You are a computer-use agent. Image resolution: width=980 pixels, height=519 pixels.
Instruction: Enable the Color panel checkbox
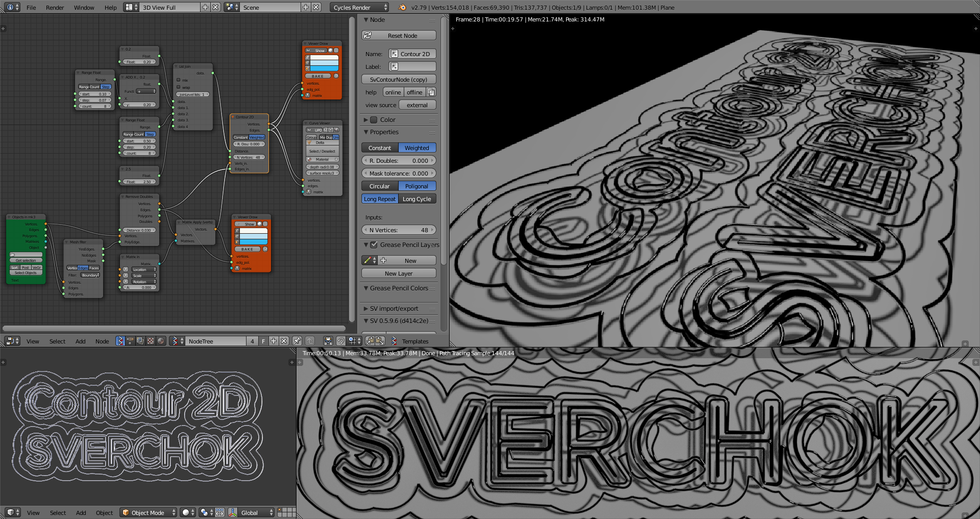(x=374, y=119)
